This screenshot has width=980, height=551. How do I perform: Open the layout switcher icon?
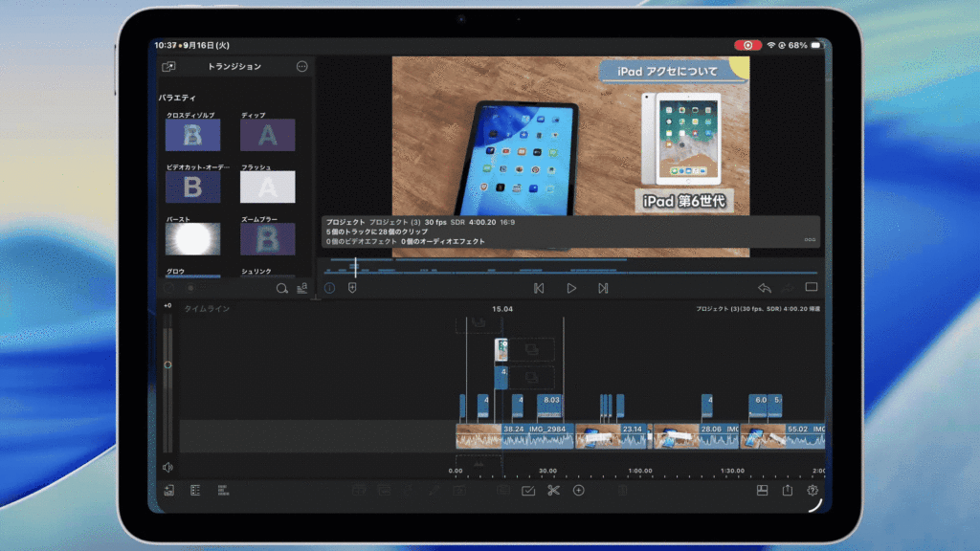point(762,491)
